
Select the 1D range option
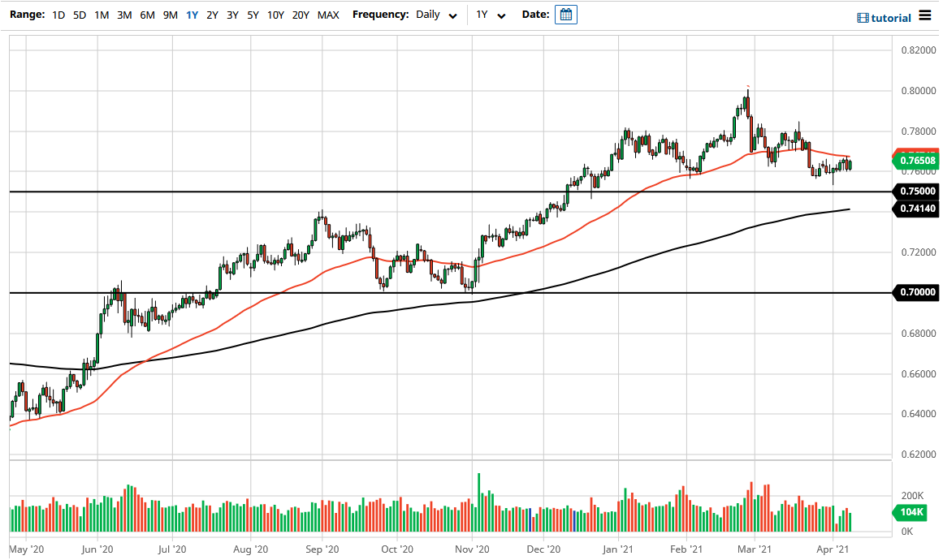[58, 15]
